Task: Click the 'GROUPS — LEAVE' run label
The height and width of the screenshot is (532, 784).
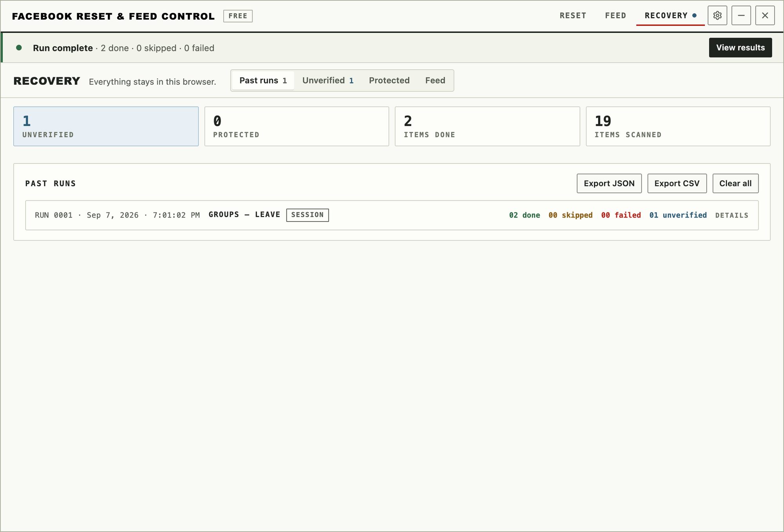Action: point(244,214)
